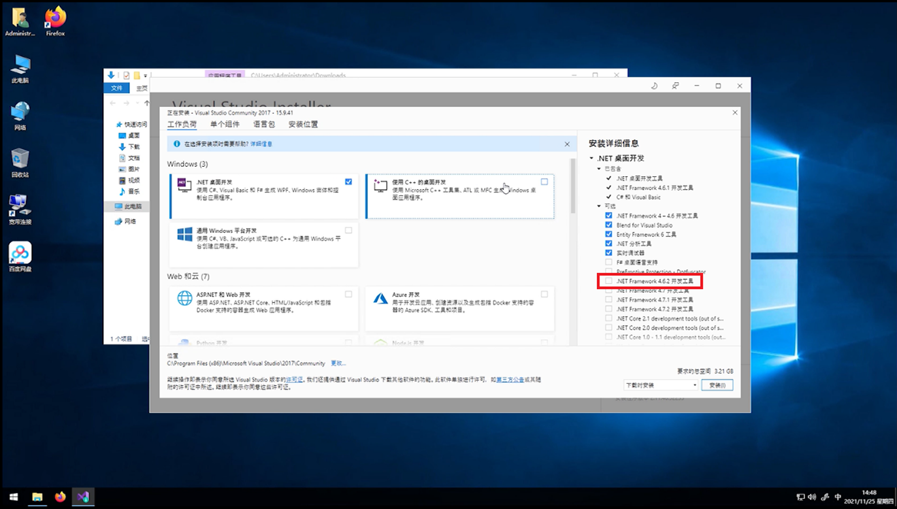Open the 第三方公告 third-party notices link
The image size is (897, 509).
click(510, 379)
